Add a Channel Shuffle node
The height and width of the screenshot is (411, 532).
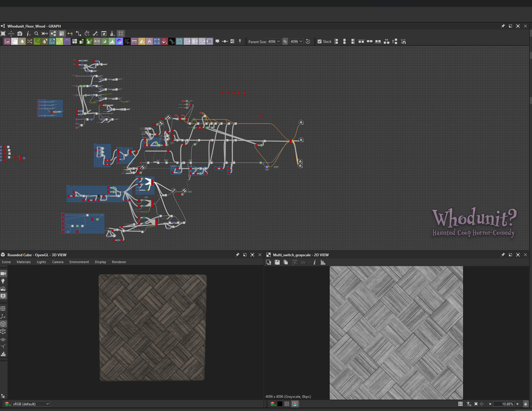pyautogui.click(x=30, y=41)
